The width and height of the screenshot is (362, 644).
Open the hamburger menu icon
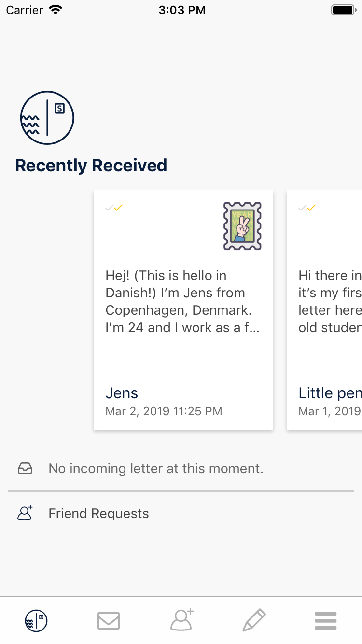tap(326, 620)
